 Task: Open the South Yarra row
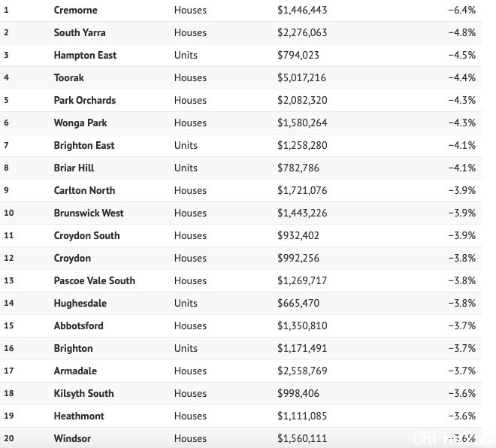coord(240,32)
